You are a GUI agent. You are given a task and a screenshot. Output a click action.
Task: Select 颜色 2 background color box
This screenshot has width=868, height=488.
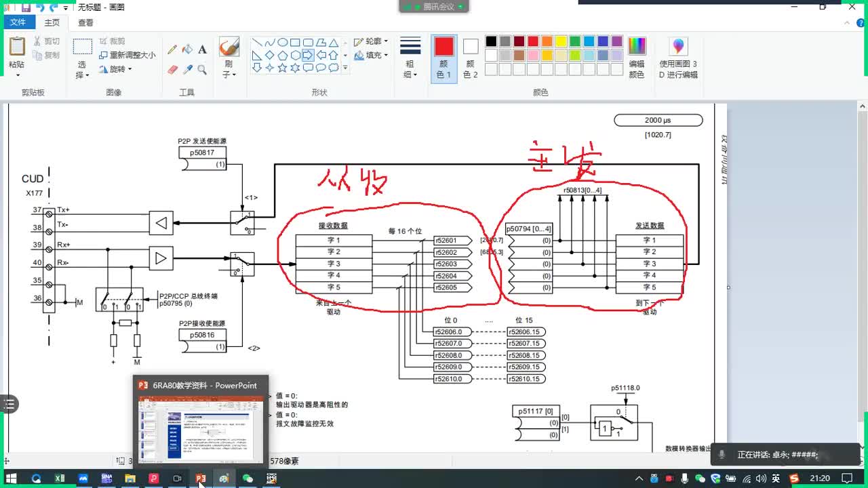click(x=471, y=58)
